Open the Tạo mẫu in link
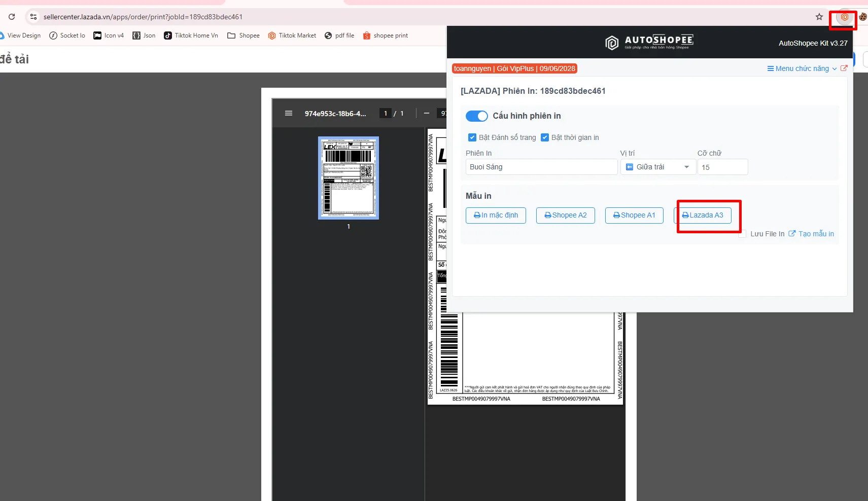The width and height of the screenshot is (868, 501). click(x=811, y=234)
